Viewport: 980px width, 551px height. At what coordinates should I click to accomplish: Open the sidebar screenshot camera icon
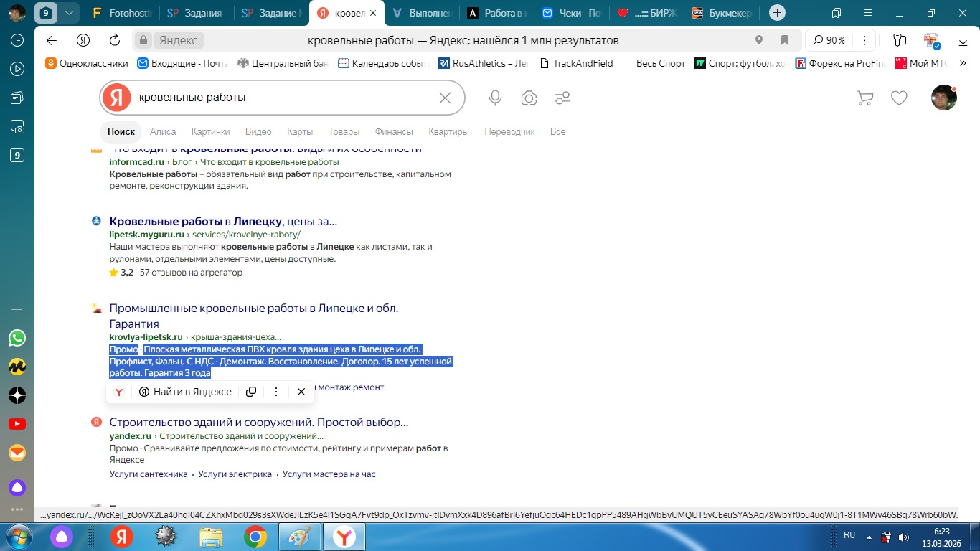tap(17, 127)
